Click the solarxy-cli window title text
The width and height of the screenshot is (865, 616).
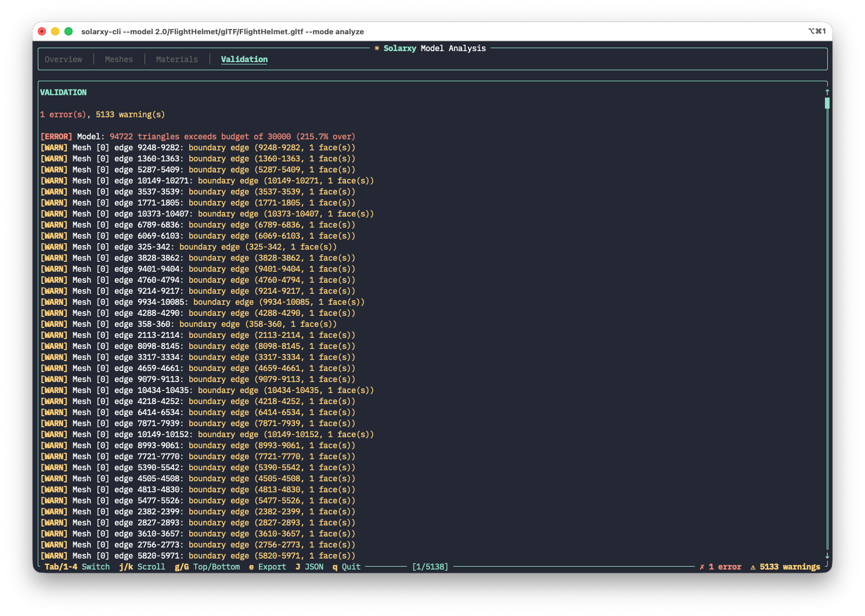point(222,31)
